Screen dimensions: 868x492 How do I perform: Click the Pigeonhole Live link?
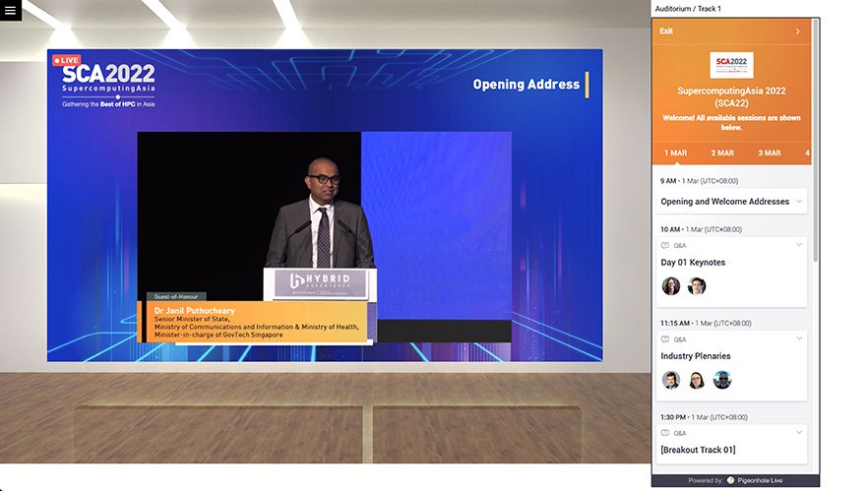[760, 480]
